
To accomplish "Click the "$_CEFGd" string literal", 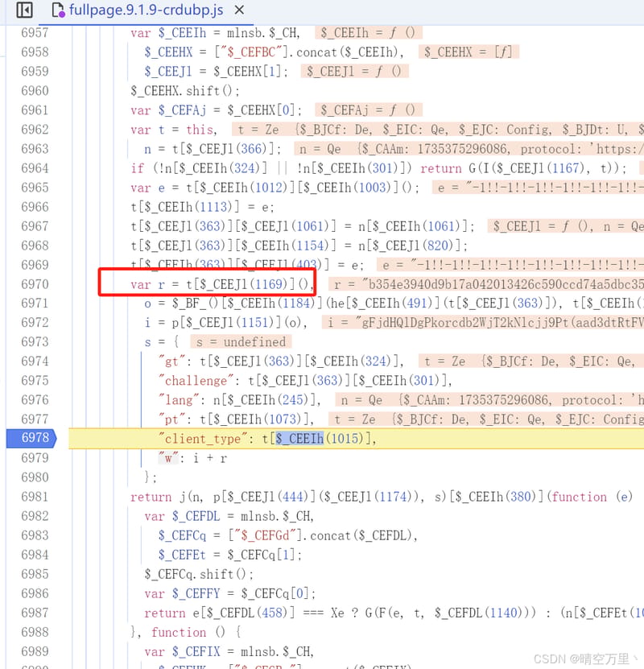I will coord(265,535).
